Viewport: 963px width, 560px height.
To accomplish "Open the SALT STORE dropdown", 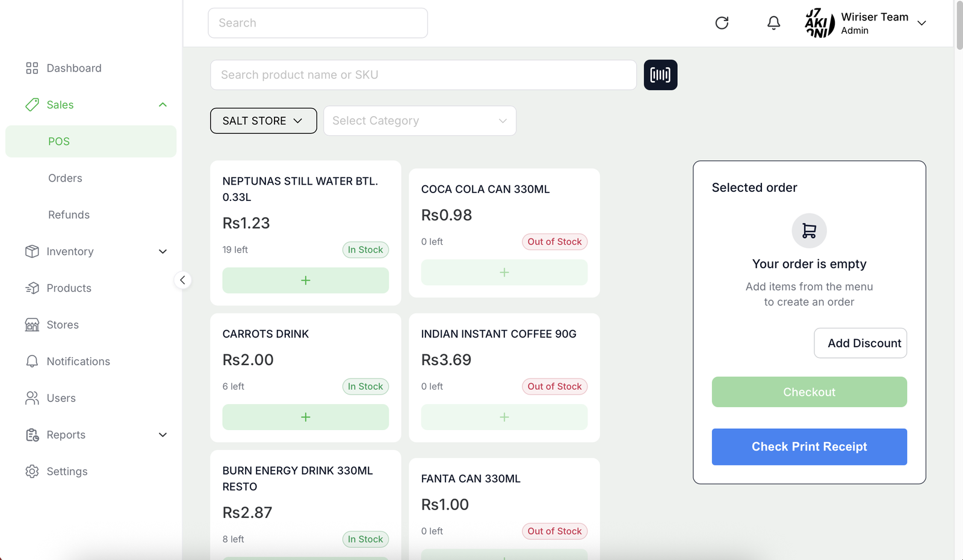I will coord(264,121).
